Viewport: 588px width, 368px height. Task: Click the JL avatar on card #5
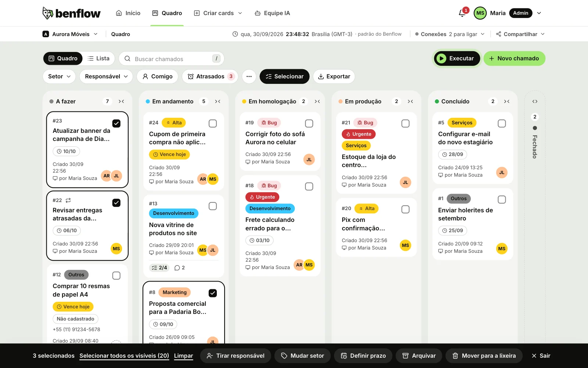[502, 173]
